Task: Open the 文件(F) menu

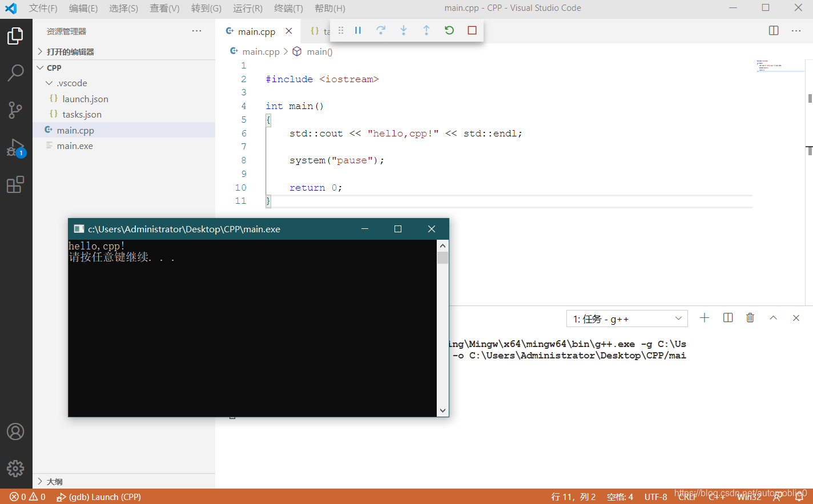Action: pyautogui.click(x=43, y=8)
